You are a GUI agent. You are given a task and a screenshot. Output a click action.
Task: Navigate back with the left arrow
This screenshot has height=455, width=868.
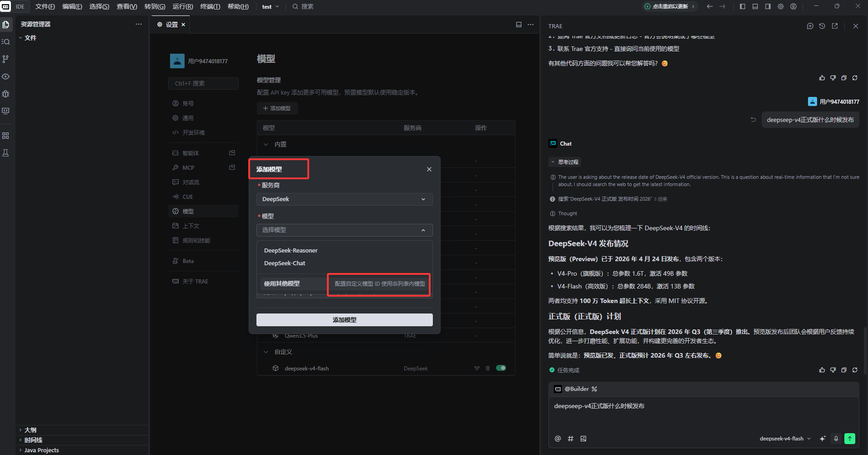pyautogui.click(x=710, y=6)
